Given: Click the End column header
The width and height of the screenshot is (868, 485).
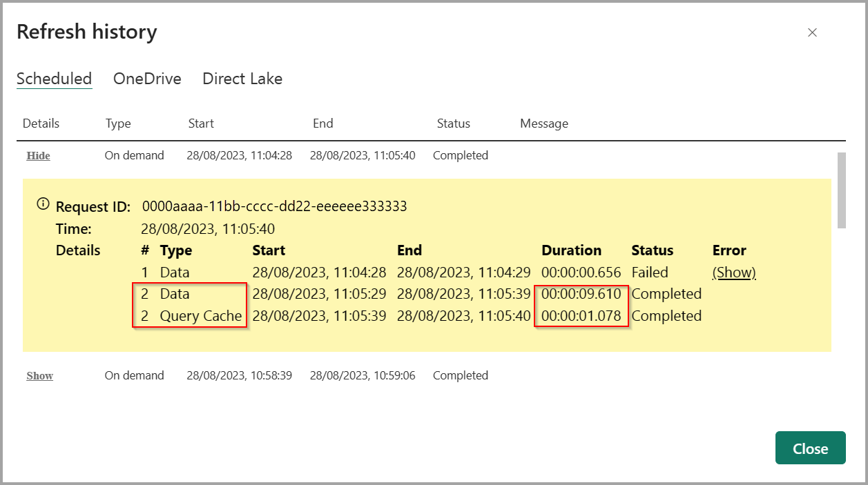Looking at the screenshot, I should pos(322,123).
